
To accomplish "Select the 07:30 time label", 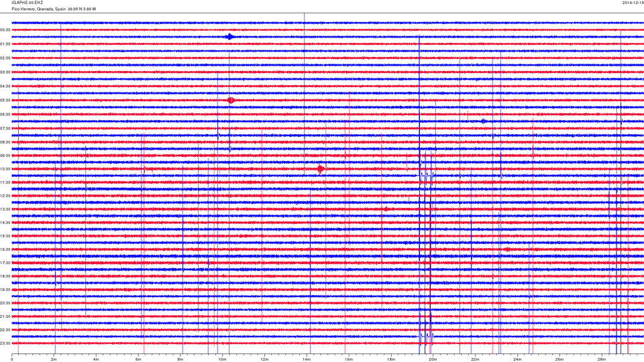I will click(5, 129).
